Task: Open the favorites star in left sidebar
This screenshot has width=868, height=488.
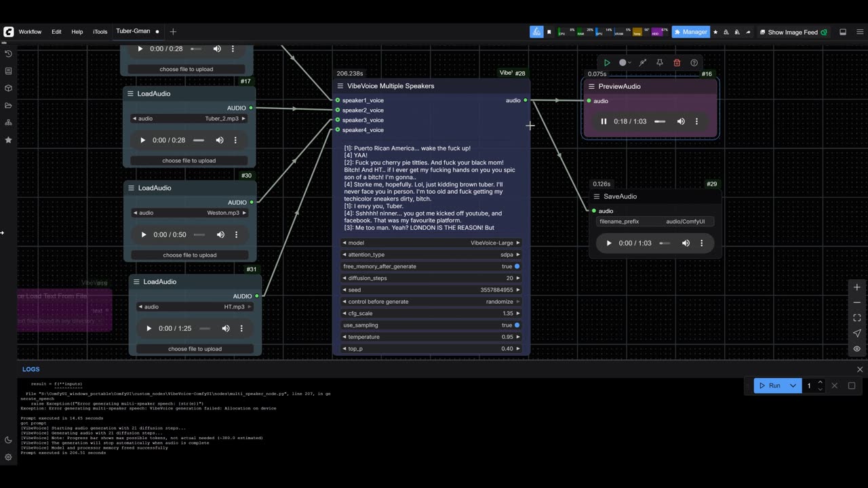Action: (8, 140)
